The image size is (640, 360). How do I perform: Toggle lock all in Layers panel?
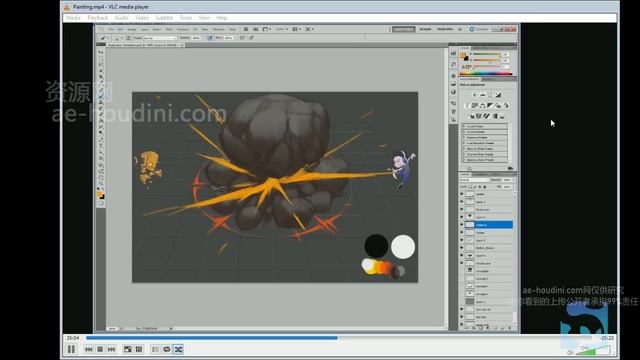pyautogui.click(x=484, y=187)
